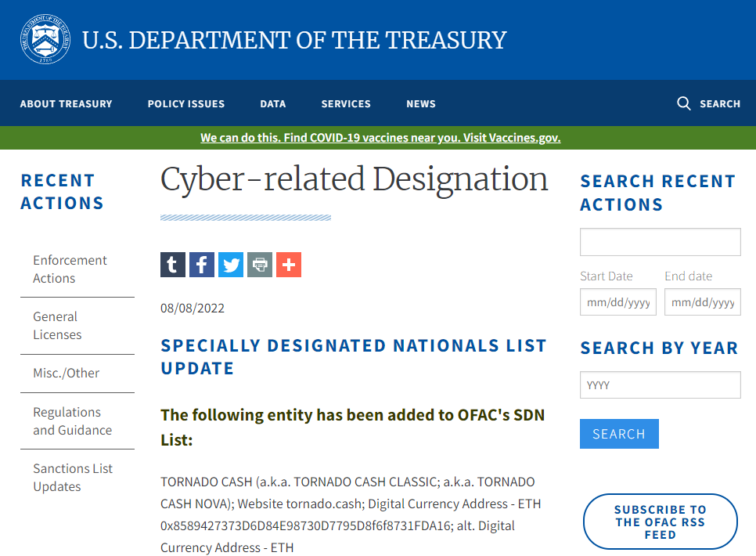Screen dimensions: 756x556
Task: Share page on Twitter
Action: click(x=231, y=265)
